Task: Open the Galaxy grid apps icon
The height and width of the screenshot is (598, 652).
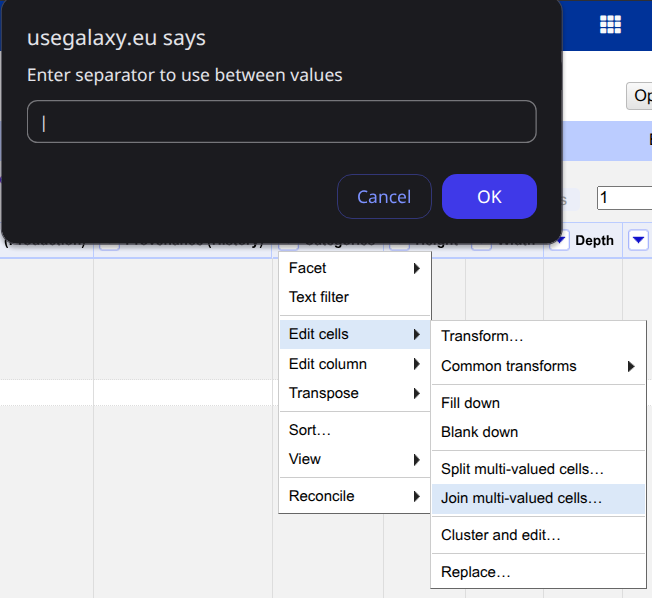Action: click(610, 25)
